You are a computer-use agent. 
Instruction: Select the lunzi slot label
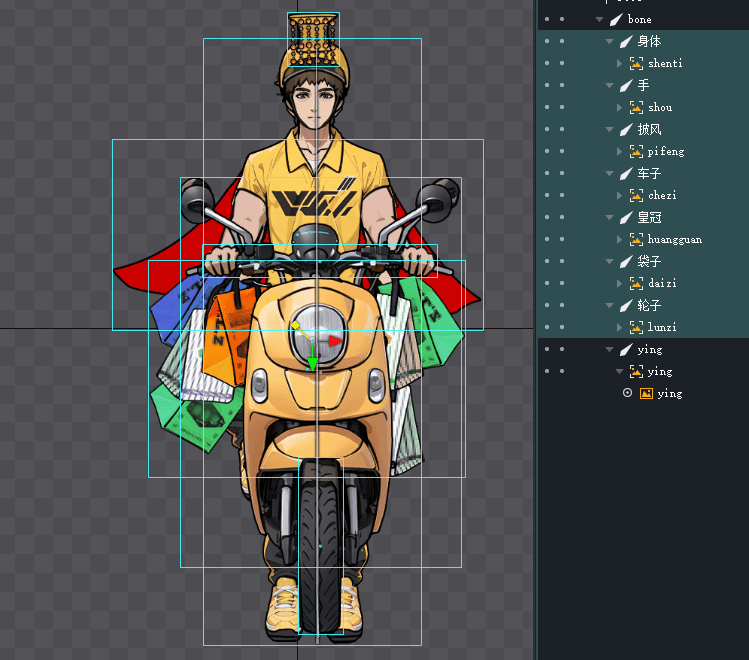662,328
